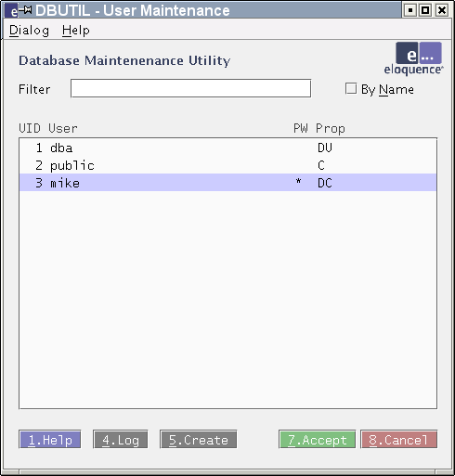This screenshot has height=476, width=455.
Task: Click the 5.Create button
Action: (x=199, y=439)
